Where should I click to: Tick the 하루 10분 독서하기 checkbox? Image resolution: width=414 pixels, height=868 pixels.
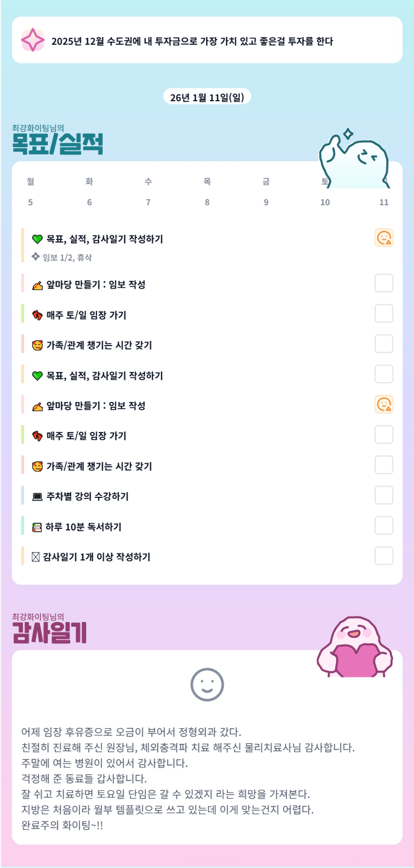383,525
